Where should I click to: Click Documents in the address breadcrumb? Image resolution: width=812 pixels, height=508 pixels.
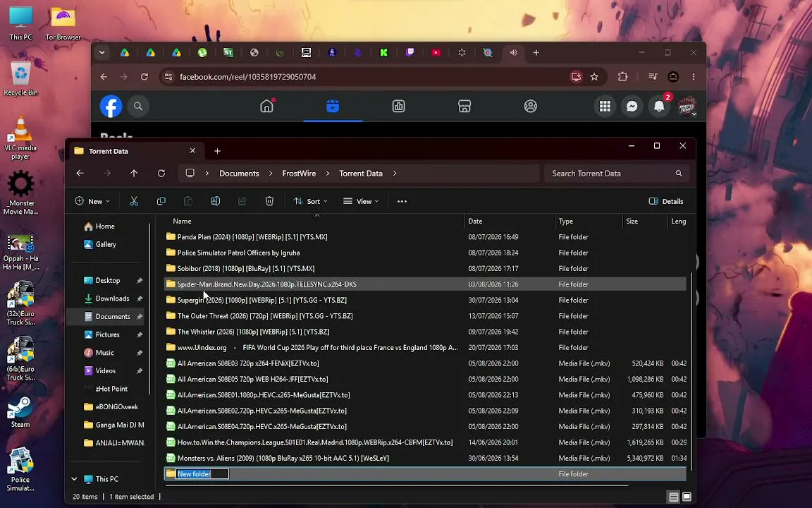click(x=239, y=173)
